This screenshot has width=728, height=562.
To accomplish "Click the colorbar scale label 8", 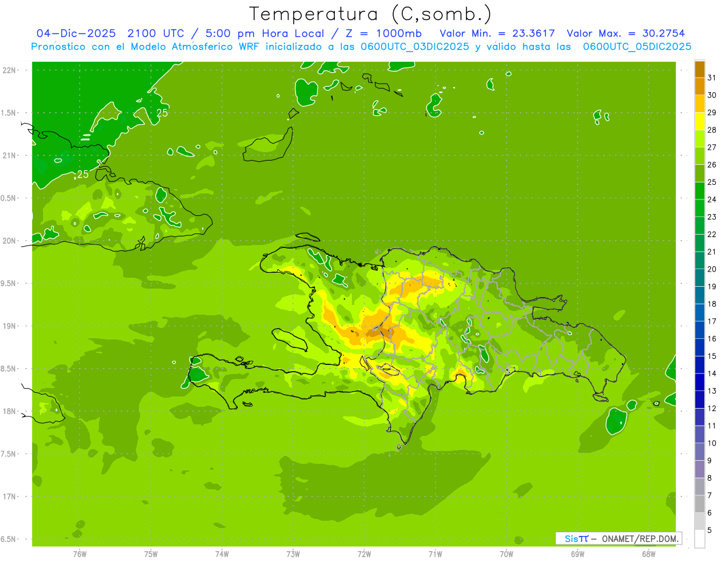I will point(710,478).
